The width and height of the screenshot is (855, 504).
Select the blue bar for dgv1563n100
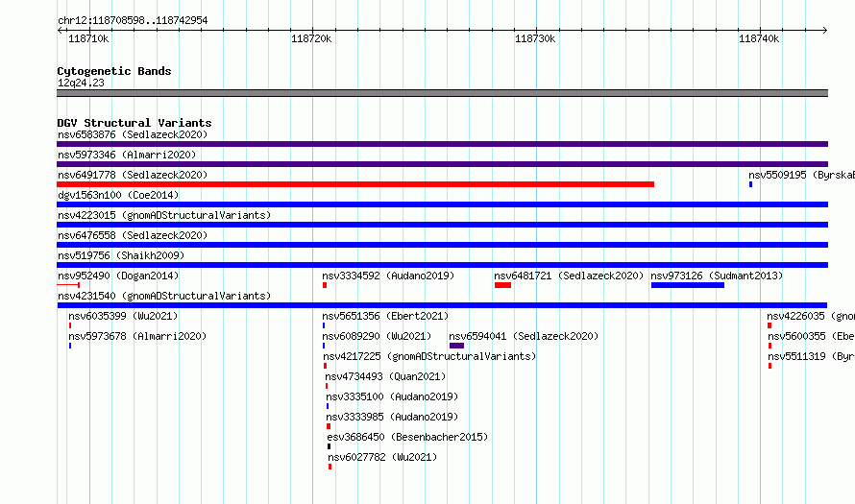pyautogui.click(x=442, y=204)
